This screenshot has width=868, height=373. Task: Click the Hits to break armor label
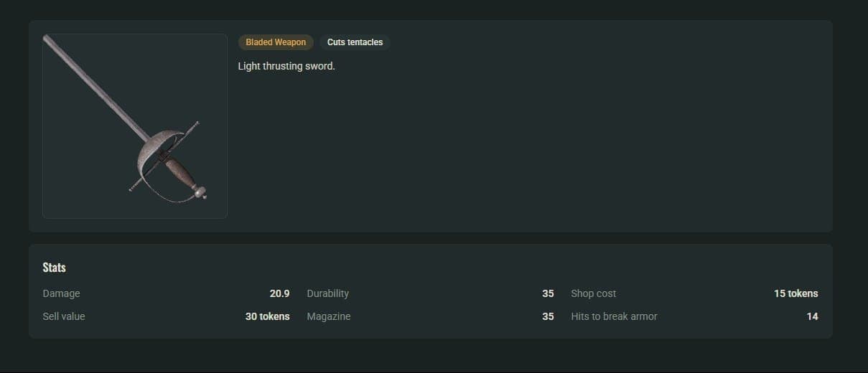[x=614, y=316]
